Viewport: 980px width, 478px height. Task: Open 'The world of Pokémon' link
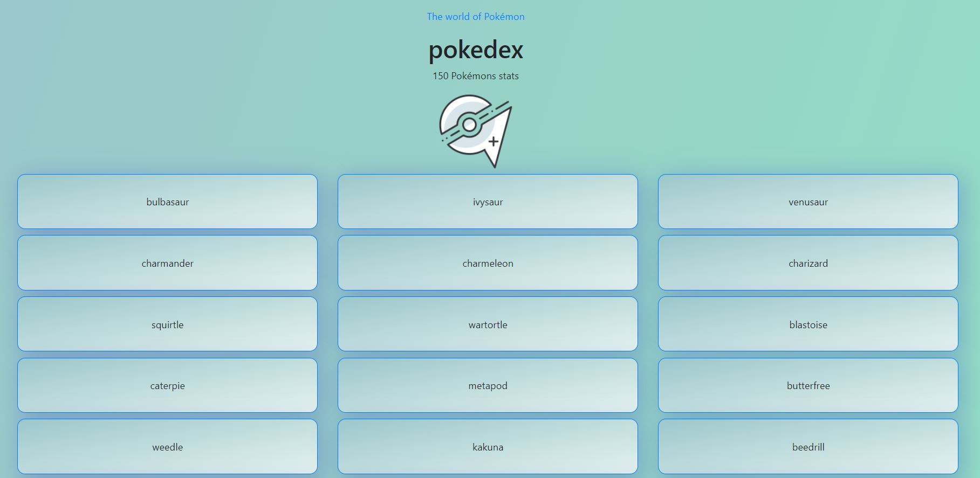(476, 17)
